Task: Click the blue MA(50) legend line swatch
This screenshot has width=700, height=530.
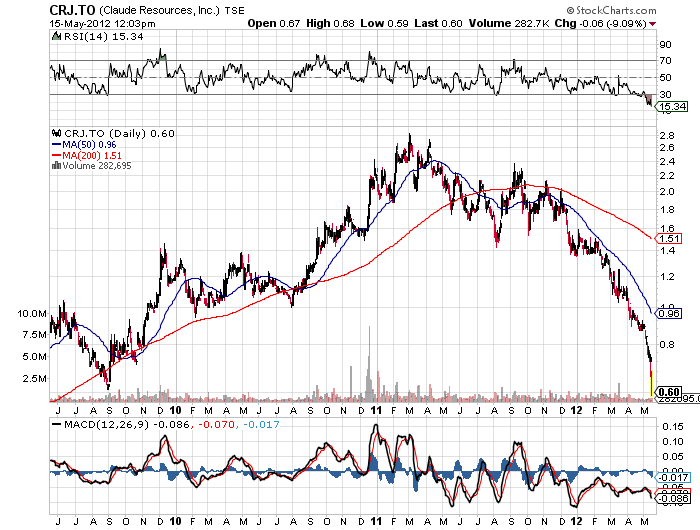Action: (57, 144)
